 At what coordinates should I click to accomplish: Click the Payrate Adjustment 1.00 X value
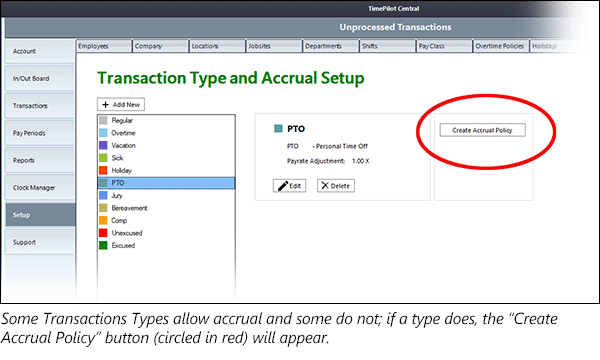(360, 161)
